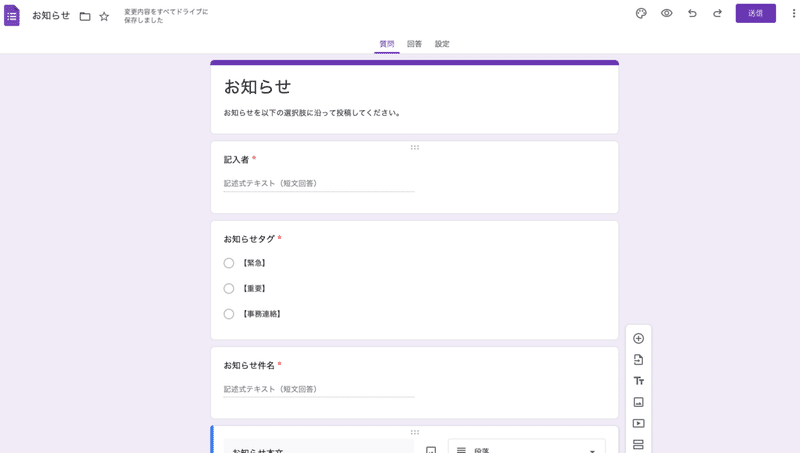This screenshot has height=453, width=800.
Task: Undo the last change
Action: (692, 13)
